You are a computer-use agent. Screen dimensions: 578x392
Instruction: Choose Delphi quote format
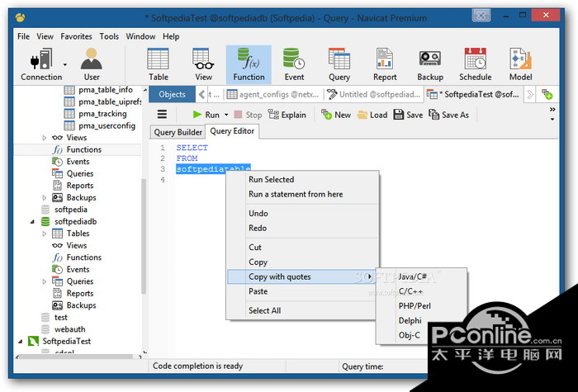click(x=410, y=320)
